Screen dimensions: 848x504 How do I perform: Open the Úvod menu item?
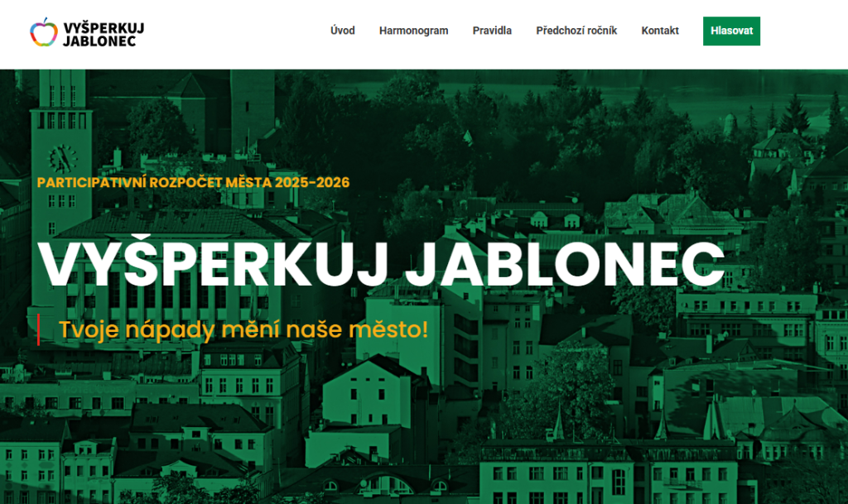pos(342,31)
